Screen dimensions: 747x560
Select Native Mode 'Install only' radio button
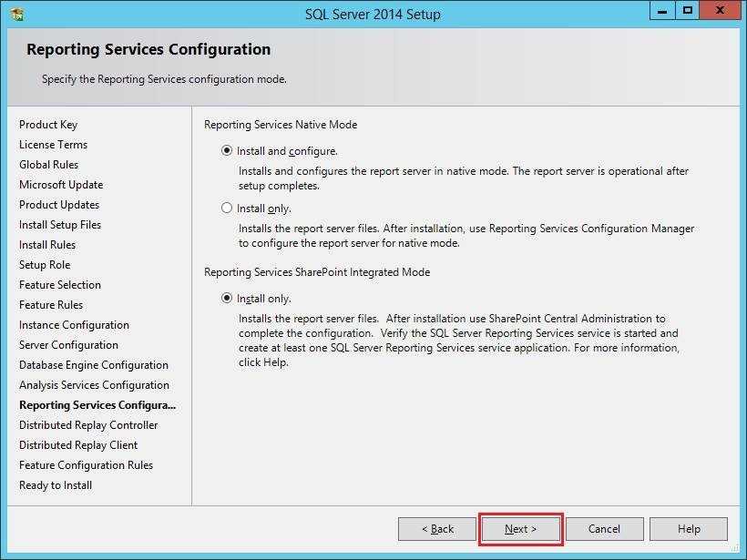click(x=227, y=209)
